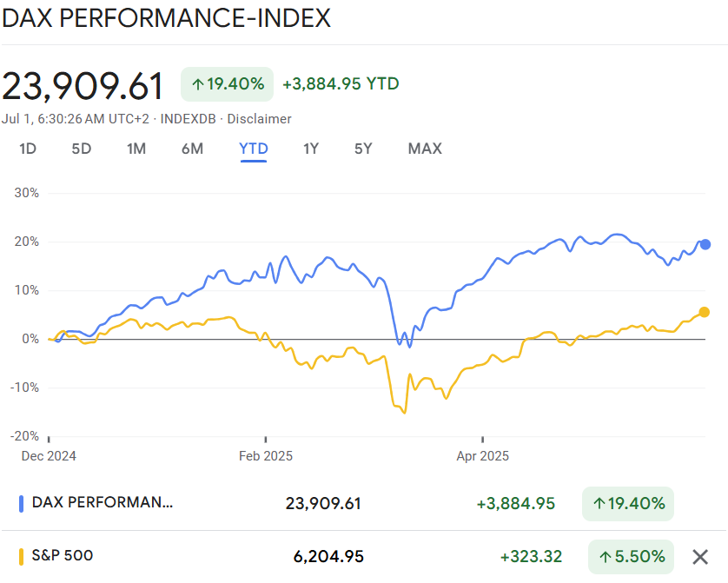
Task: Click the S&P 500 change +323.32
Action: pyautogui.click(x=531, y=557)
